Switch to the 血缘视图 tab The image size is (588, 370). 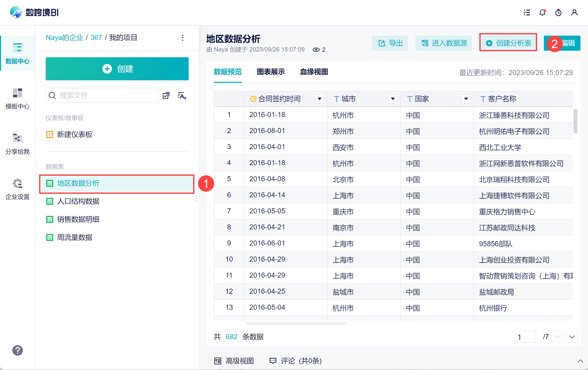[314, 72]
